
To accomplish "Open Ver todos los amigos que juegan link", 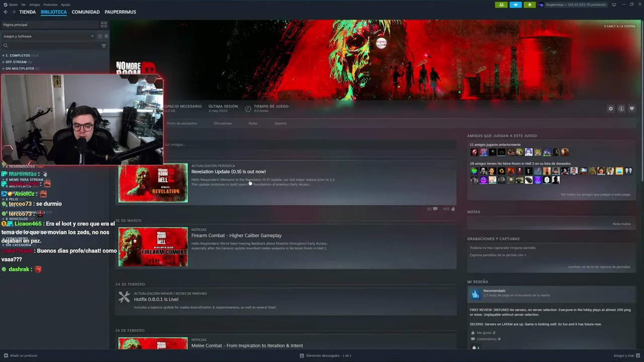I will click(x=595, y=195).
